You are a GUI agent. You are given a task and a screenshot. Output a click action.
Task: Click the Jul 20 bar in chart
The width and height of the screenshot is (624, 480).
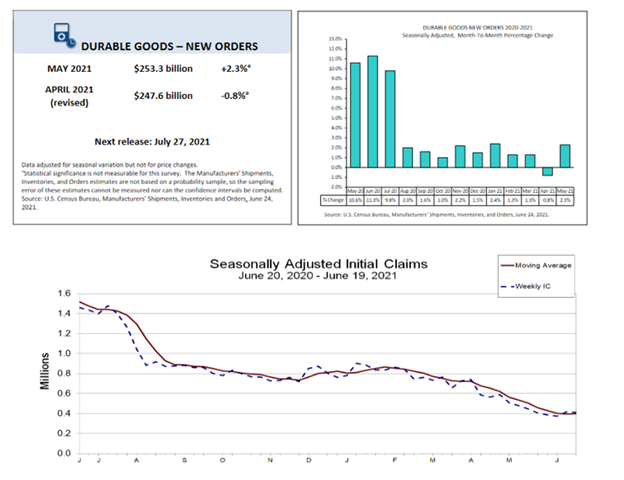coord(391,119)
